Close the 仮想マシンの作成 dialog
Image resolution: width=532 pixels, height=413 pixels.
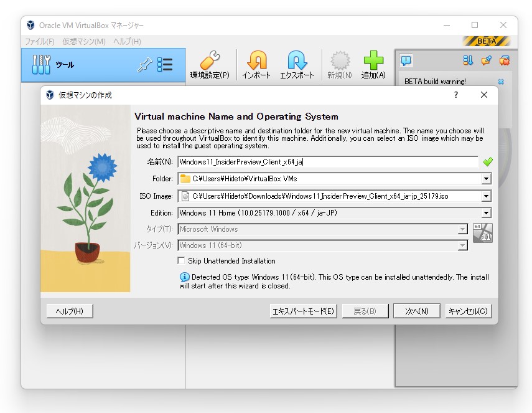(484, 95)
